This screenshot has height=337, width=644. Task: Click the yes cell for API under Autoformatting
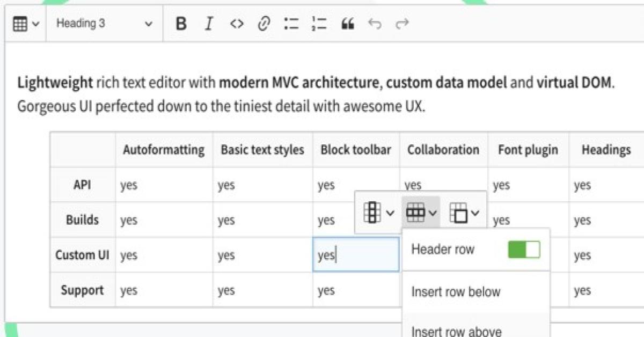[164, 185]
